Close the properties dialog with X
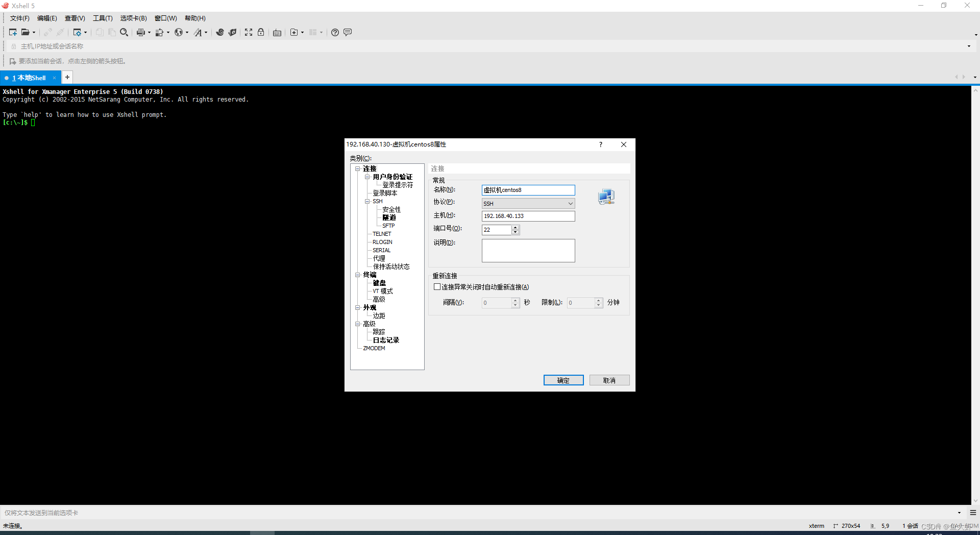980x535 pixels. pyautogui.click(x=623, y=144)
